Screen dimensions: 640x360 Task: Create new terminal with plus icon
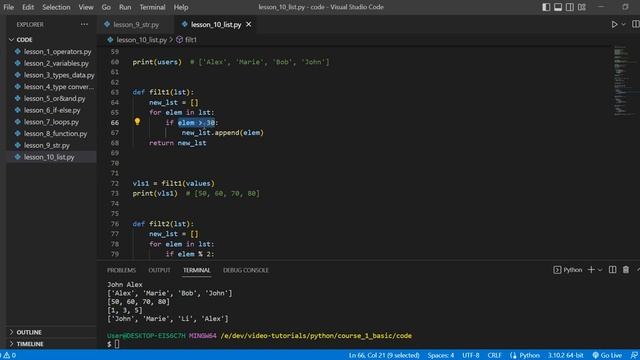coord(591,270)
